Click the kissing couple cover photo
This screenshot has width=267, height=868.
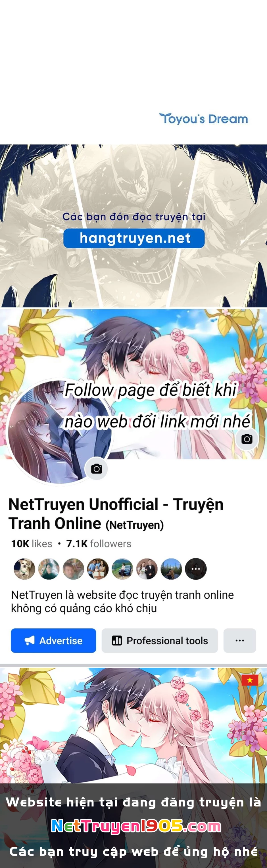[x=133, y=384]
